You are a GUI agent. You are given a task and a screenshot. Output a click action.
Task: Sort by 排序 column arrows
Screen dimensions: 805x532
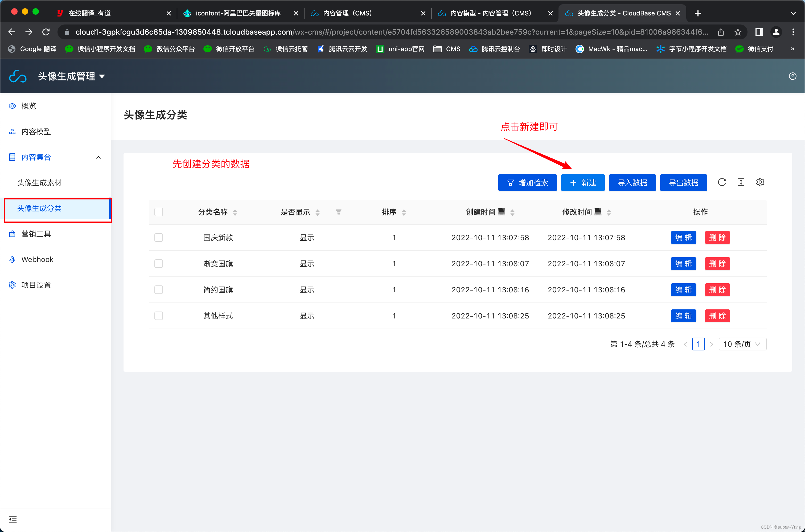point(404,212)
